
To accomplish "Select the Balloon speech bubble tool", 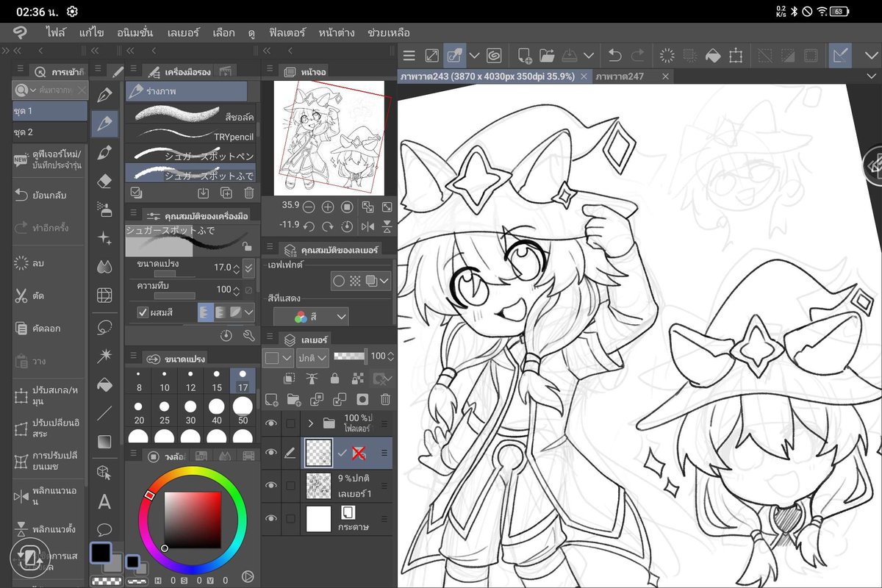I will pos(104,529).
